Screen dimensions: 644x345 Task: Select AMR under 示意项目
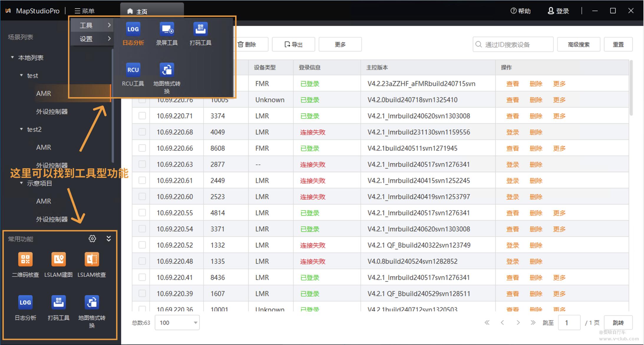click(44, 201)
